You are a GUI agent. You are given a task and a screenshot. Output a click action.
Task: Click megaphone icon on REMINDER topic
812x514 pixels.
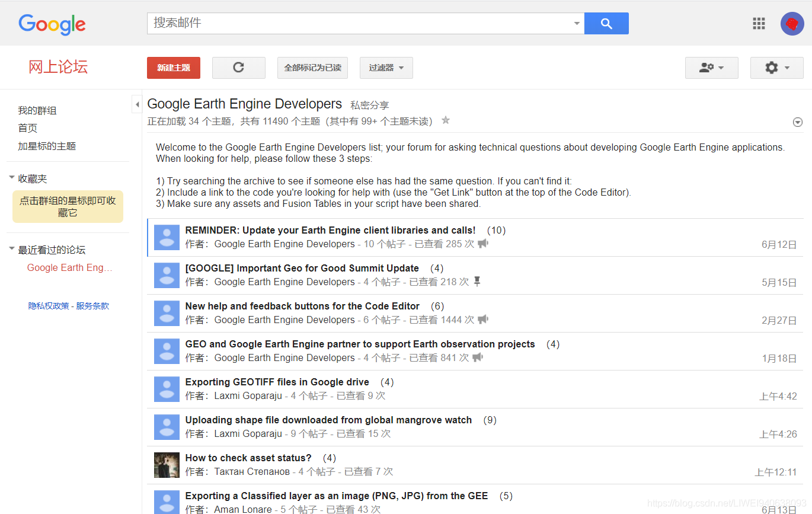(483, 244)
